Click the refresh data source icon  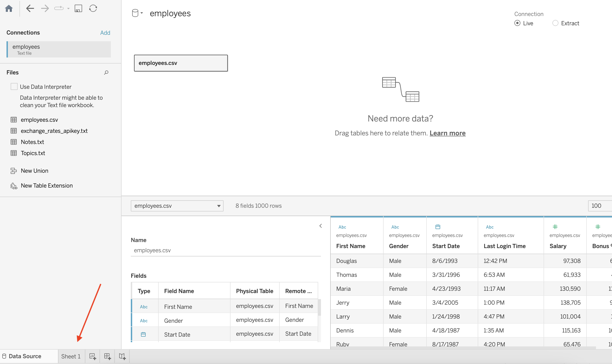93,8
